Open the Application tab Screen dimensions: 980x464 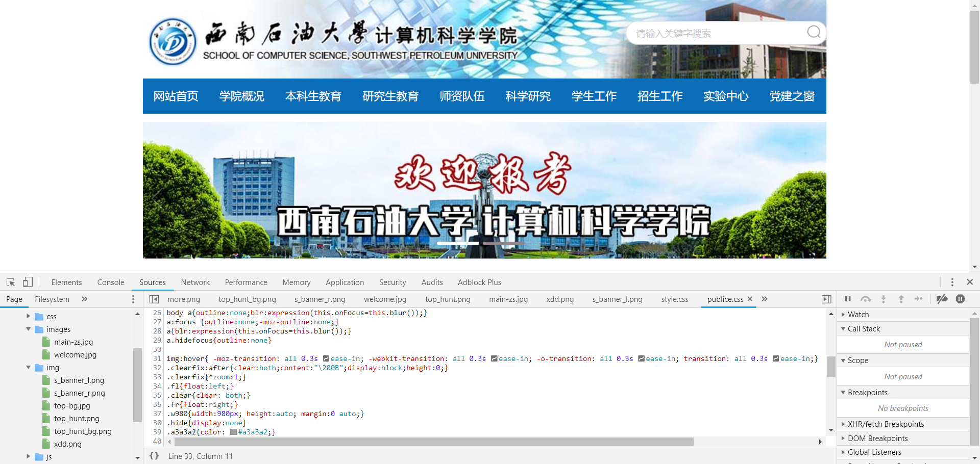pyautogui.click(x=345, y=282)
